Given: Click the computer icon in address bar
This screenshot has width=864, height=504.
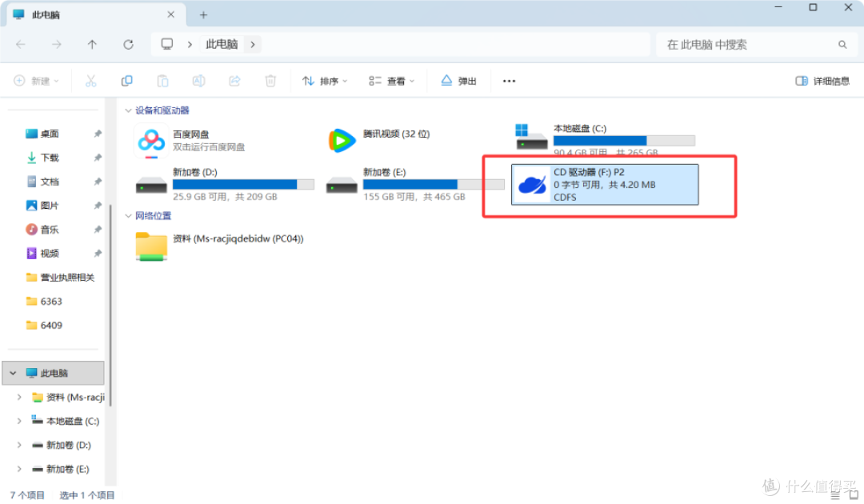Looking at the screenshot, I should [167, 44].
